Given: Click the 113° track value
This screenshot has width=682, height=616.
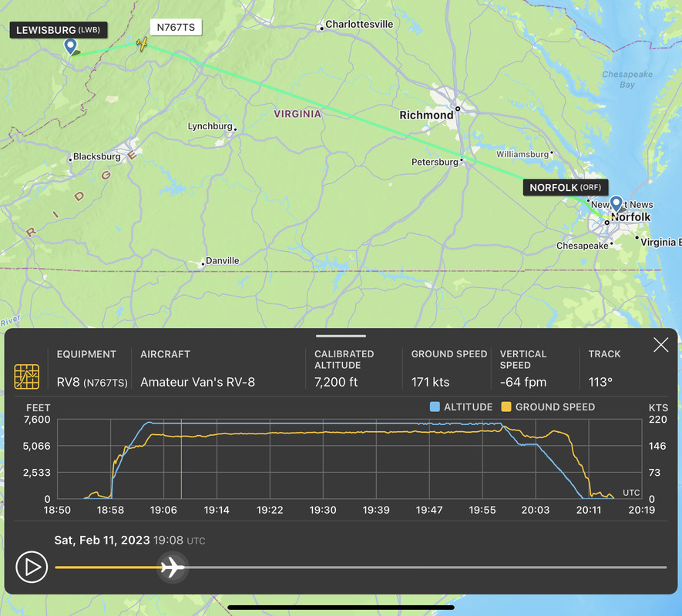Looking at the screenshot, I should pyautogui.click(x=600, y=382).
